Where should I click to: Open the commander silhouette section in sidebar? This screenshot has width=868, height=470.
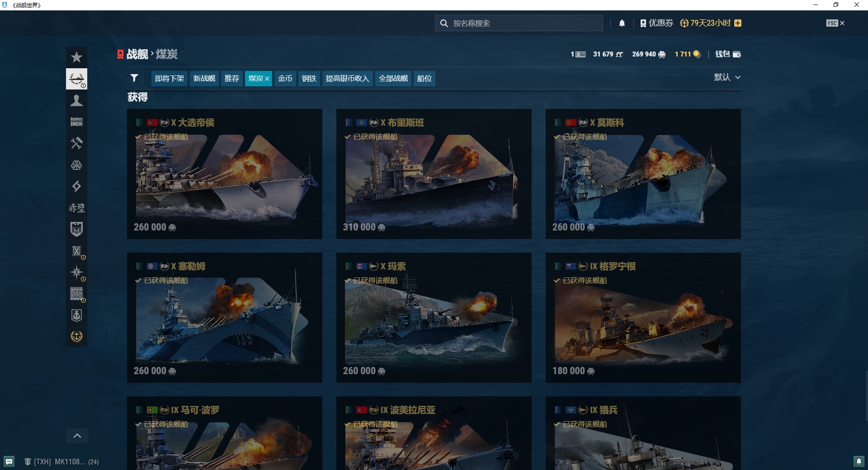tap(76, 100)
